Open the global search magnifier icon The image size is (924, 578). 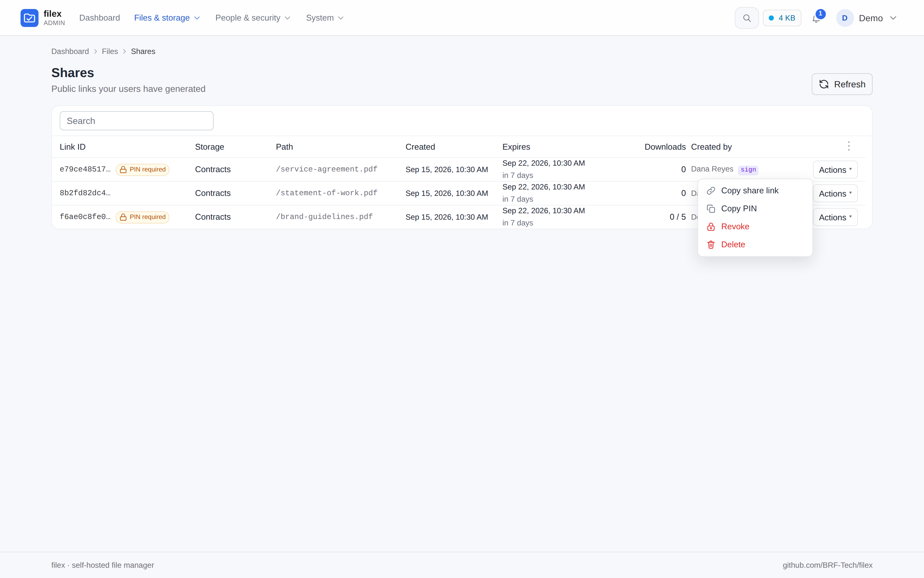747,18
